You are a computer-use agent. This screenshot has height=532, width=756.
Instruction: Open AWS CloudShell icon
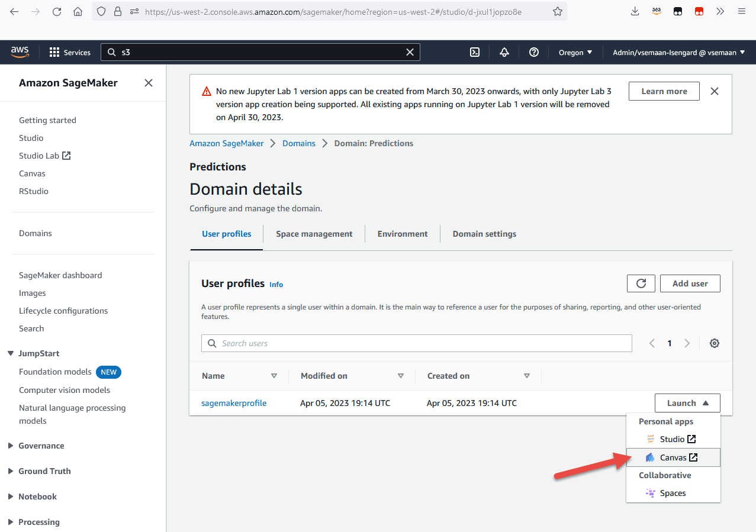coord(475,52)
